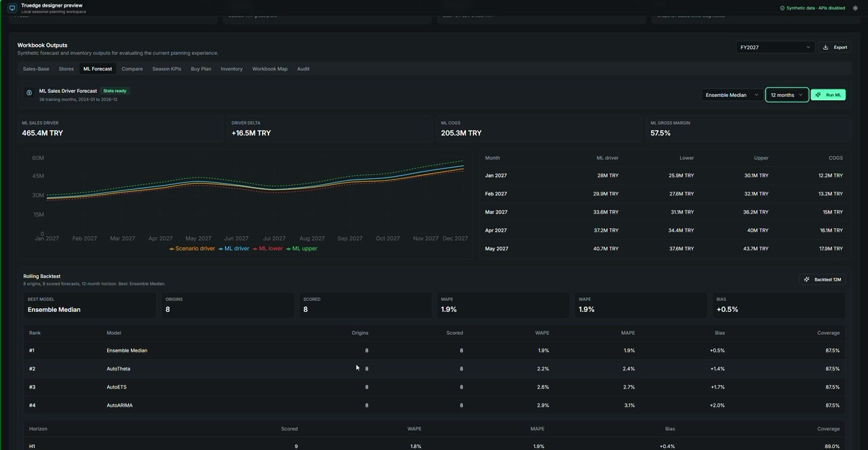Open the Compare tab
The image size is (868, 450).
pos(132,69)
